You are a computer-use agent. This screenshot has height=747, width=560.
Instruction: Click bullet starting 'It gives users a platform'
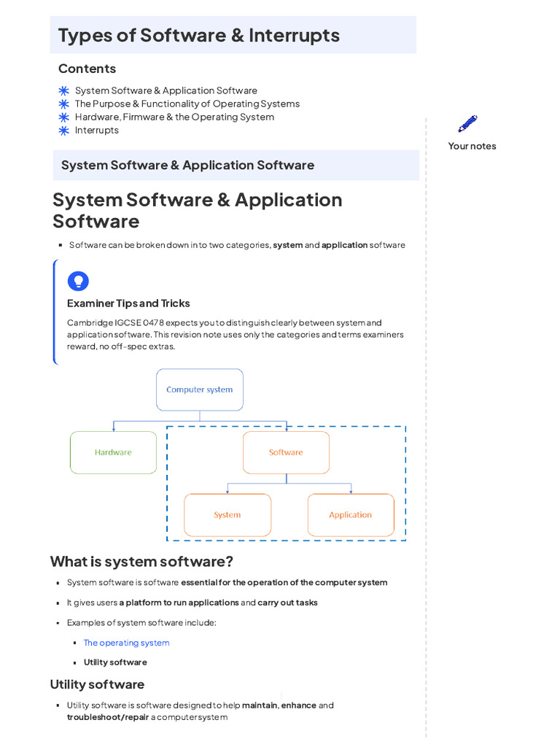192,603
